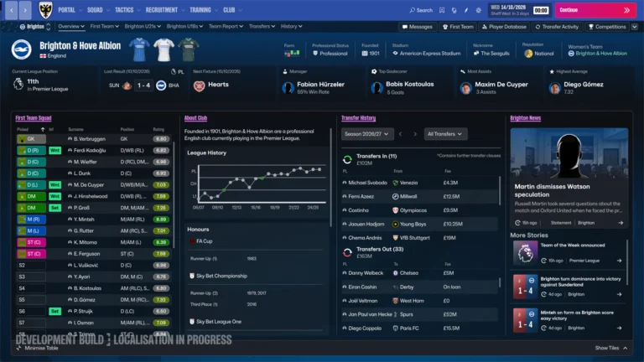Expand the Transfers dropdown in sub-menu
This screenshot has width=644, height=362.
262,26
